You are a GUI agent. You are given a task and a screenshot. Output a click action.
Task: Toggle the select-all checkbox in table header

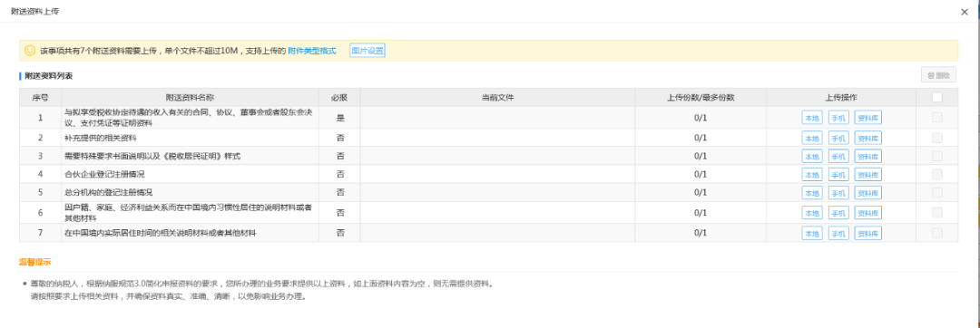point(936,97)
